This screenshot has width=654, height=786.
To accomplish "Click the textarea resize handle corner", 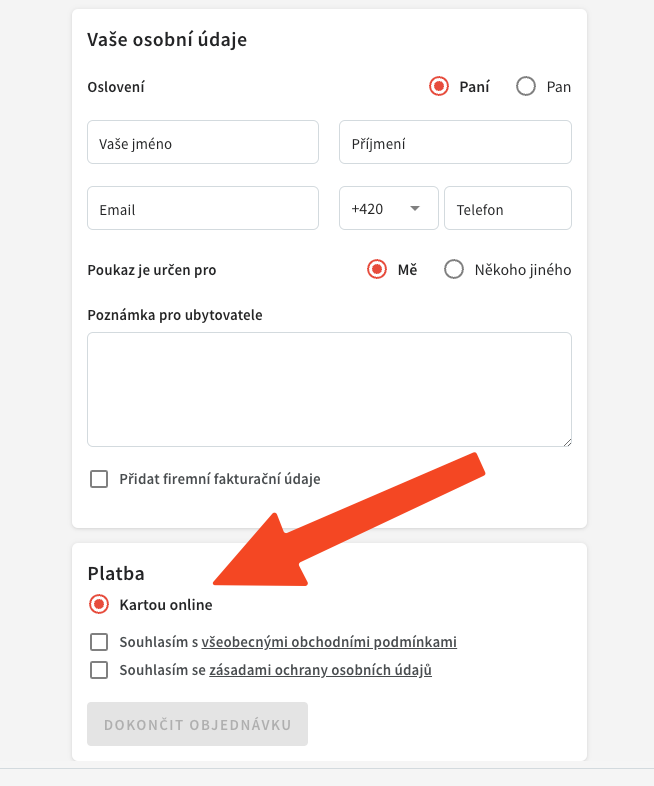I will click(x=567, y=442).
